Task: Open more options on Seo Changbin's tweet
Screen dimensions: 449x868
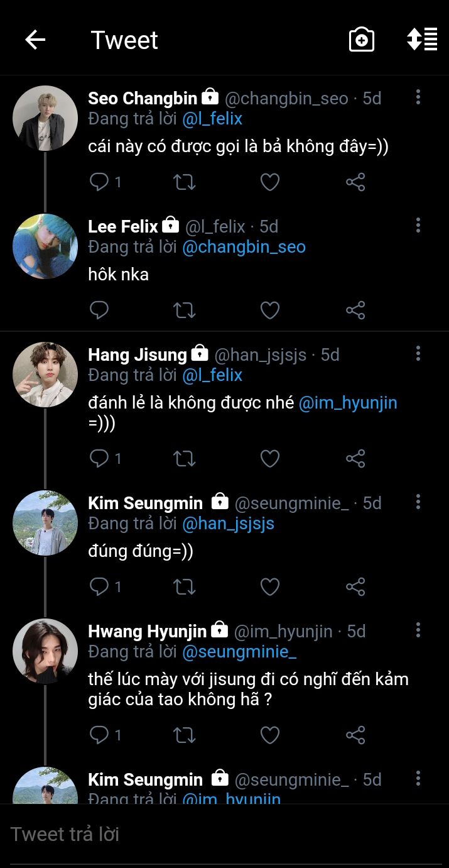Action: click(418, 97)
